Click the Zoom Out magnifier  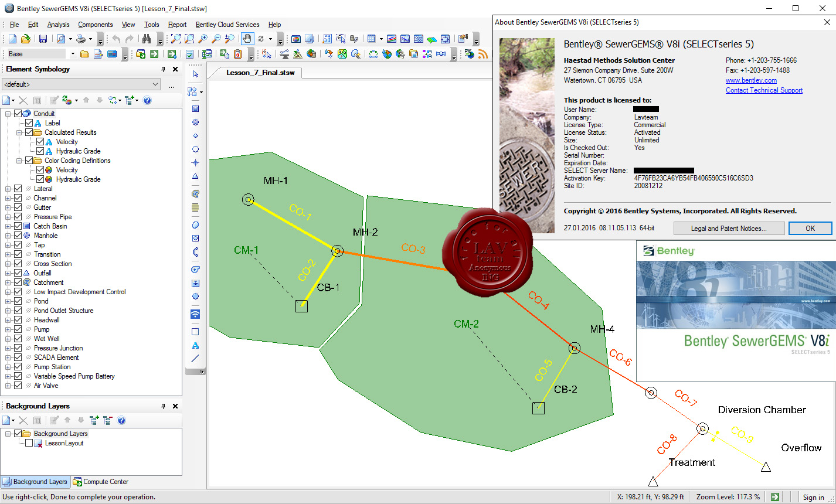tap(216, 39)
